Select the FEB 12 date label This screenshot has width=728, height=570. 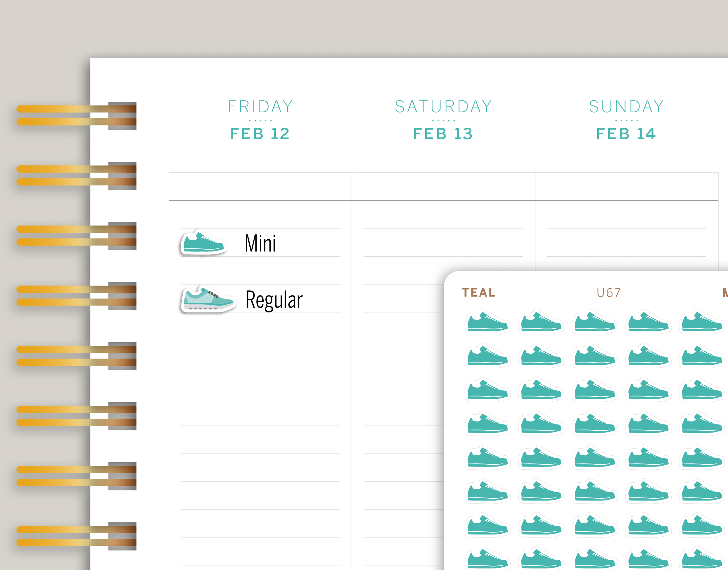pyautogui.click(x=260, y=134)
